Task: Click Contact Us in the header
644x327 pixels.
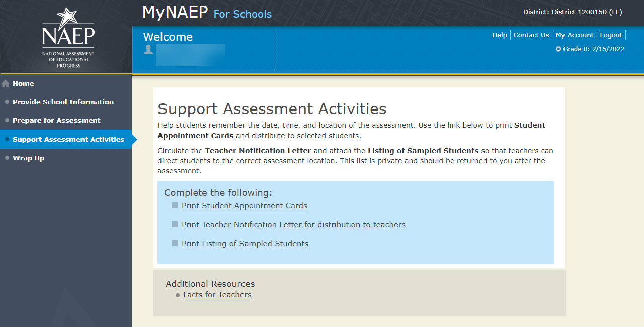Action: [531, 35]
